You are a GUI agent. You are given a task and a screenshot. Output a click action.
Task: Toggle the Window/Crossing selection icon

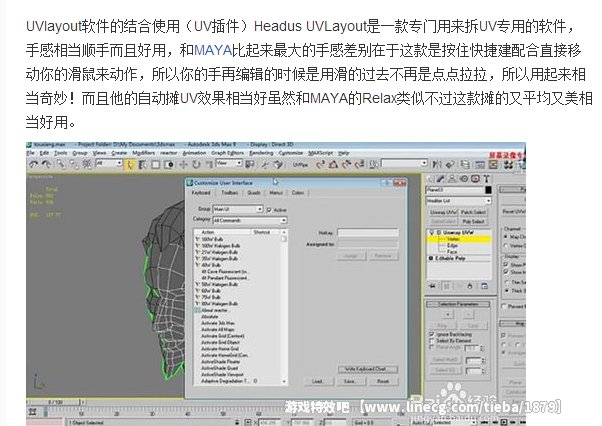(169, 165)
